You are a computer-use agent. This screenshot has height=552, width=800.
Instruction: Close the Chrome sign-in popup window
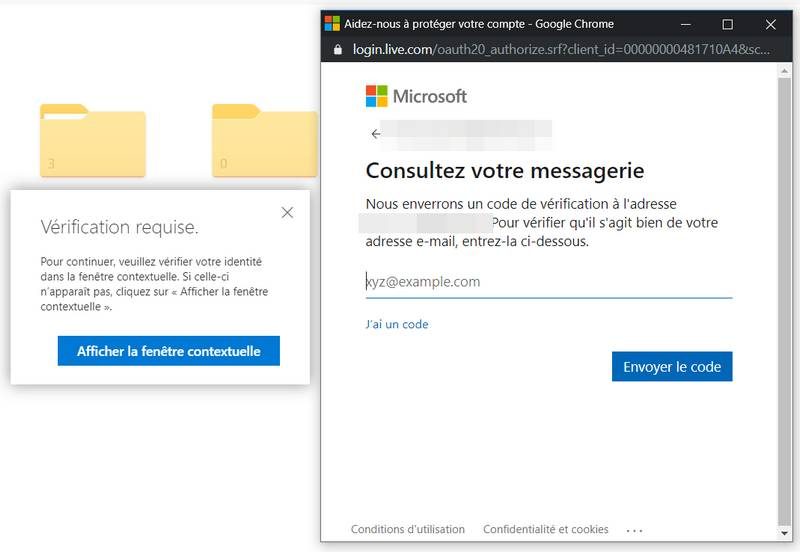coord(770,24)
